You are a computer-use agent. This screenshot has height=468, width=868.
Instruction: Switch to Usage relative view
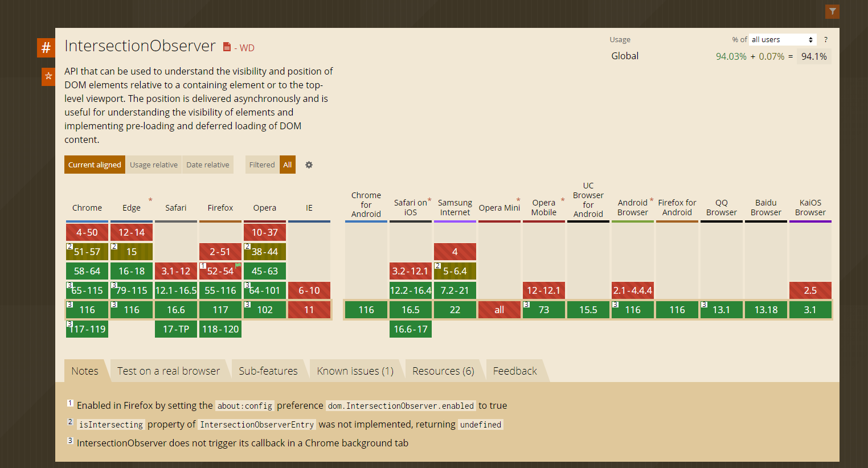point(154,165)
